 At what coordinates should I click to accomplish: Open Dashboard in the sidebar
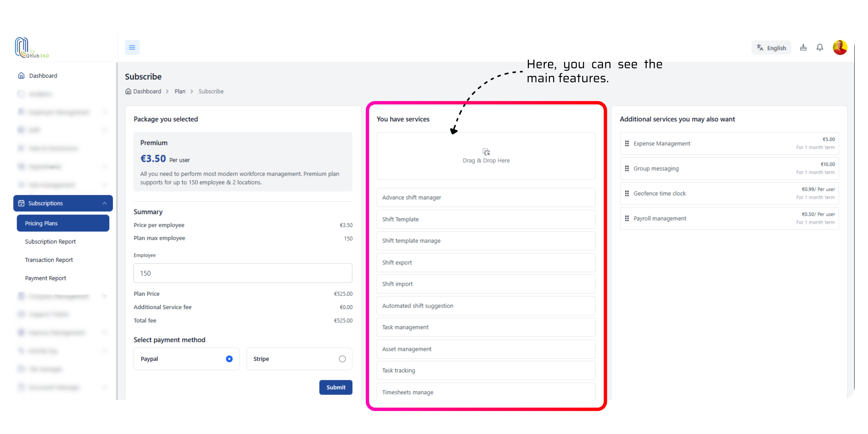point(43,76)
